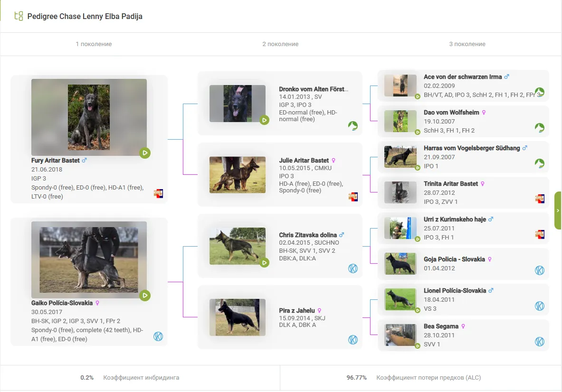Click the green database icon for Dao vom Wolfsheim
562x392 pixels.
pyautogui.click(x=539, y=128)
